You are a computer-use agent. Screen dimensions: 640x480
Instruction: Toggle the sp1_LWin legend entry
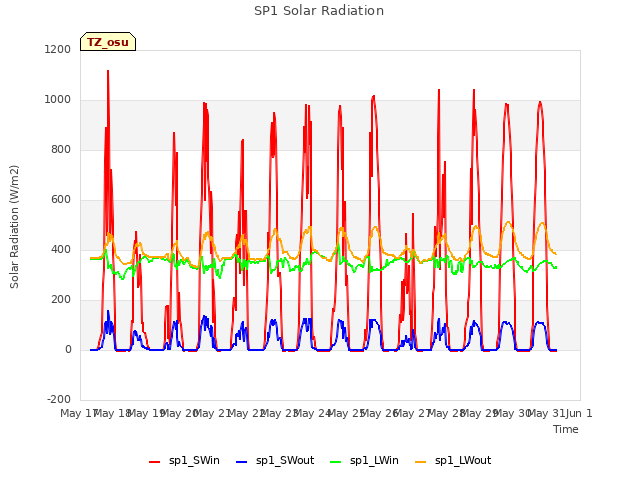coord(364,461)
